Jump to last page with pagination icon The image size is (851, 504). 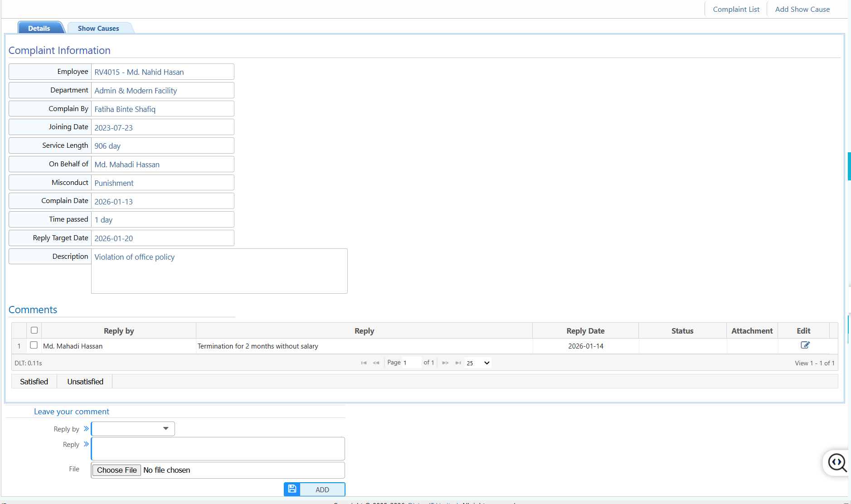(458, 363)
